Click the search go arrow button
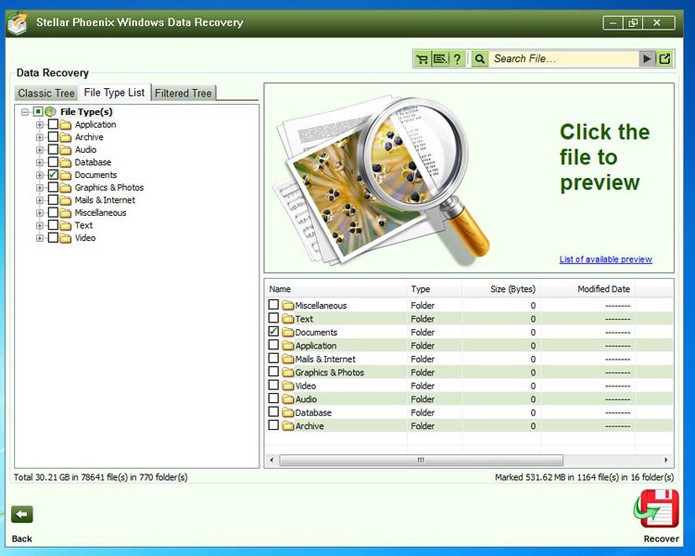Screen dimensions: 695x556 click(x=647, y=59)
